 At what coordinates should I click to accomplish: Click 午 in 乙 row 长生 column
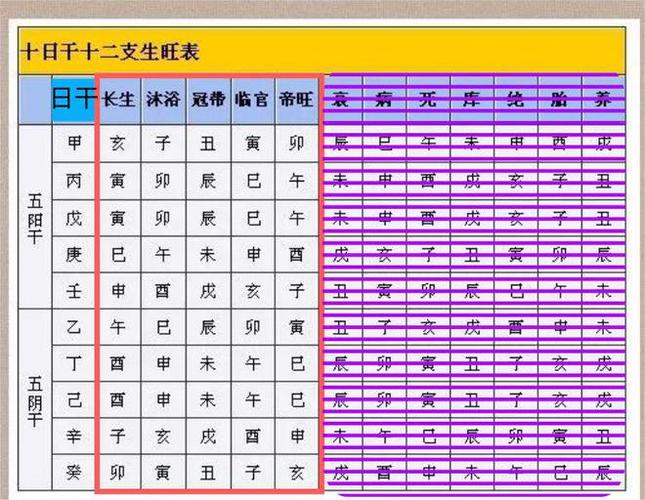click(118, 327)
